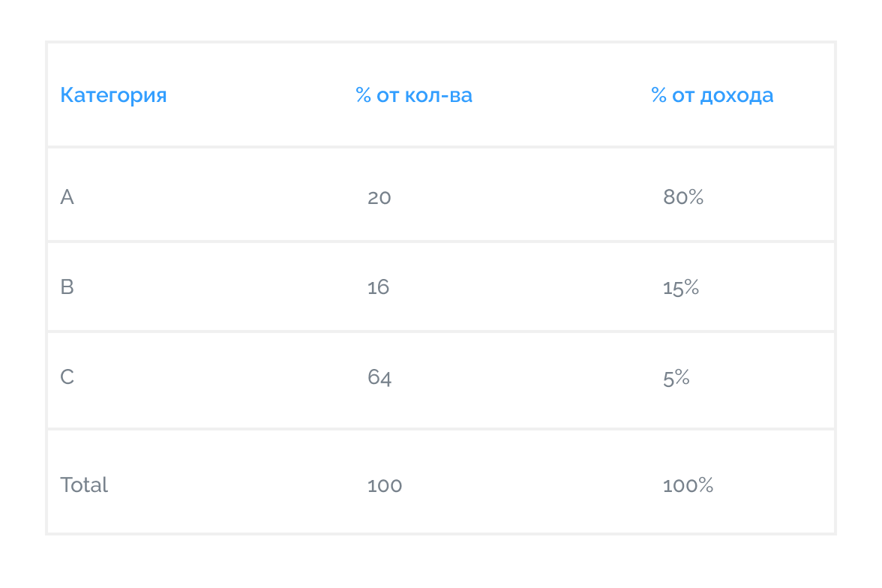Click the 5% income cell
Image resolution: width=882 pixels, height=588 pixels.
[x=676, y=377]
